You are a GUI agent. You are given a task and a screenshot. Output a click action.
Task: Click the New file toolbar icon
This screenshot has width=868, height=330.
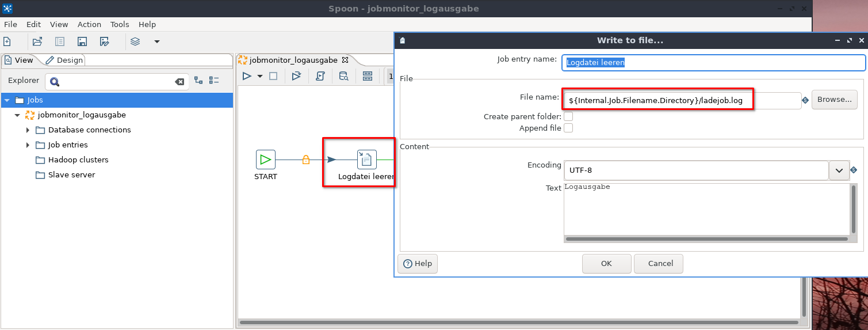[7, 41]
